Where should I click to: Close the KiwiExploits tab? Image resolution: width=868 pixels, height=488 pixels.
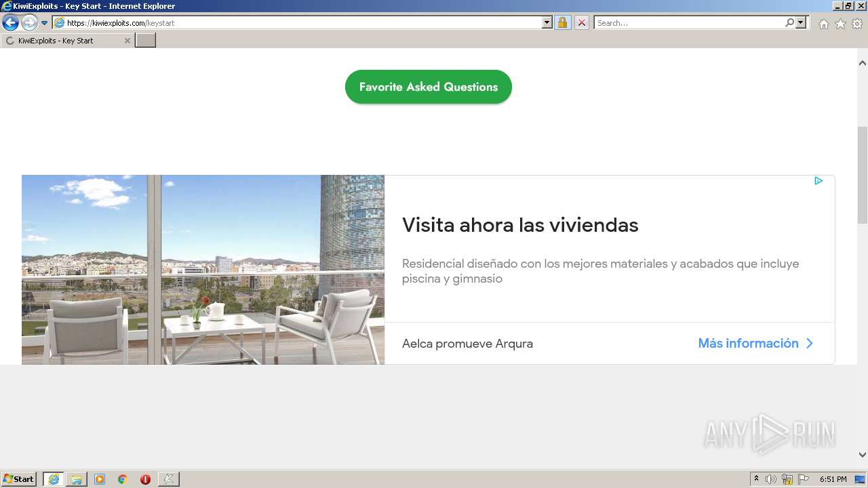[x=127, y=41]
